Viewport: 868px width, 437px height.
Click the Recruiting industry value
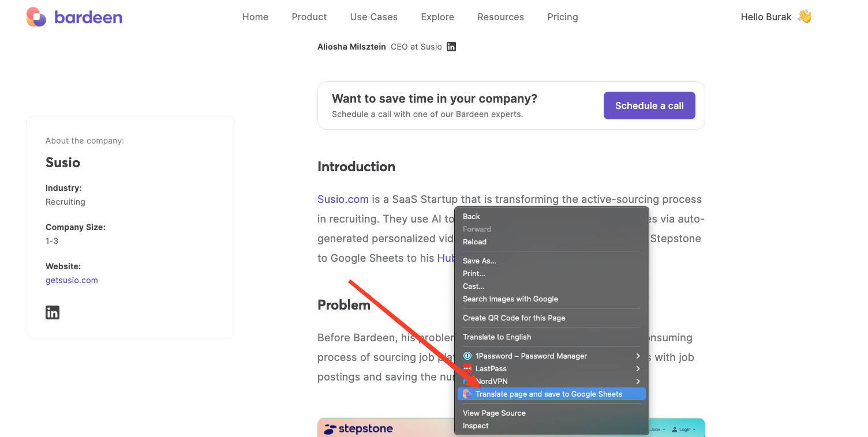click(x=65, y=202)
